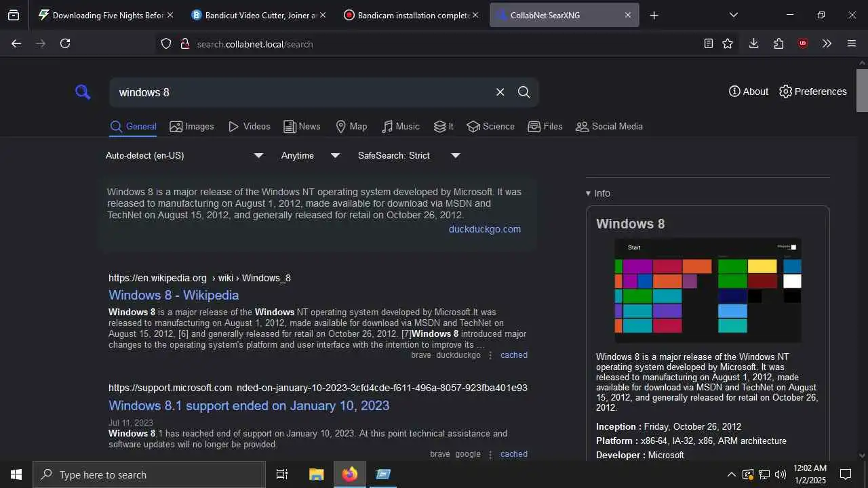868x488 pixels.
Task: Switch to the News tab
Action: point(302,127)
